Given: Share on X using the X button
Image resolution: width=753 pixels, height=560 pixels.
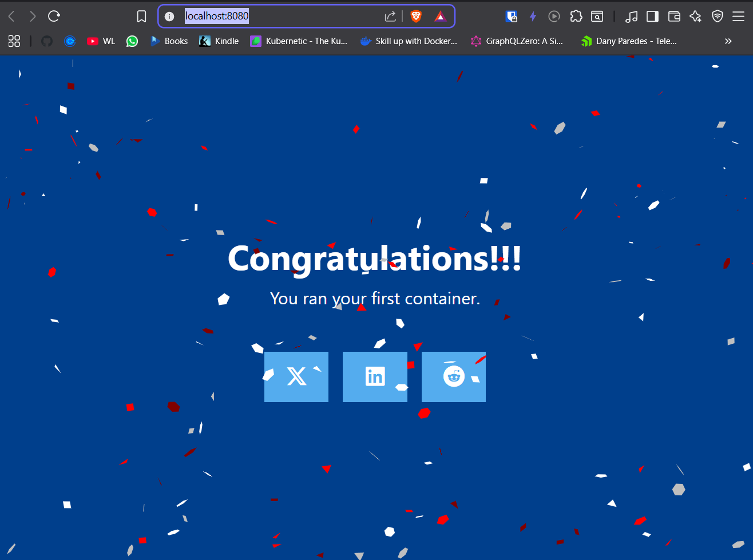Looking at the screenshot, I should click(x=296, y=377).
